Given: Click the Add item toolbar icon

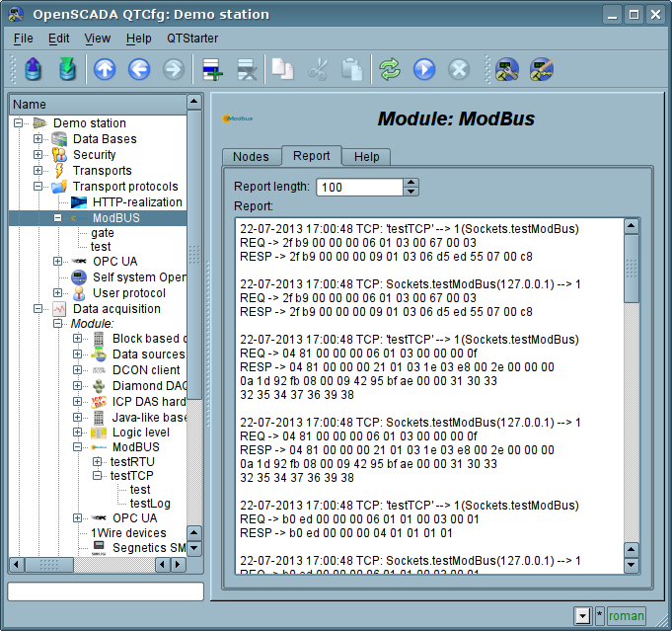Looking at the screenshot, I should point(212,69).
